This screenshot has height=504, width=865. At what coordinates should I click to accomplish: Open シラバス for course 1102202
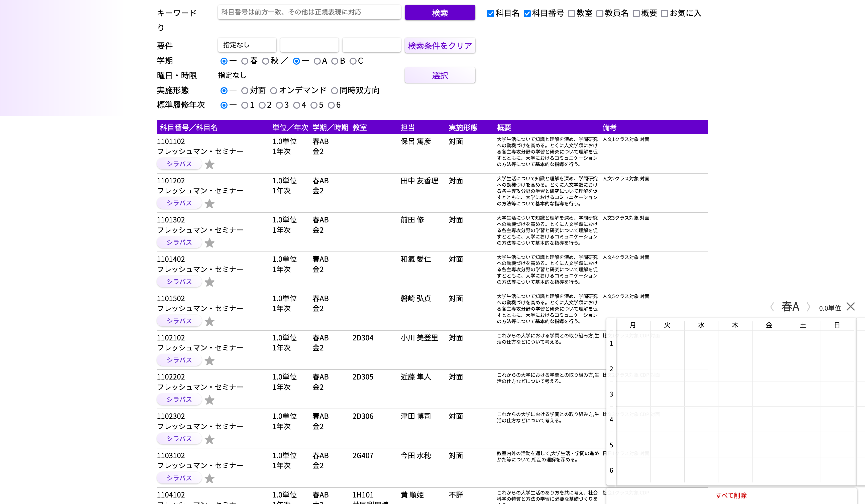point(179,400)
